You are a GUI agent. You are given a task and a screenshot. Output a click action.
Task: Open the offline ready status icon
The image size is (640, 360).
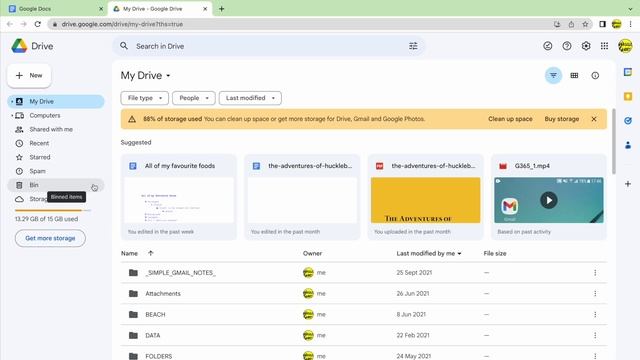[548, 46]
